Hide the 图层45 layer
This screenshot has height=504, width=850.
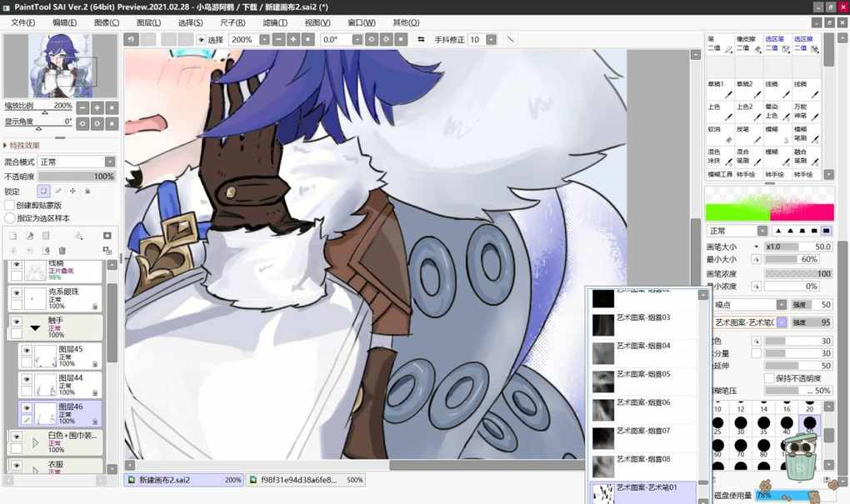[x=27, y=352]
